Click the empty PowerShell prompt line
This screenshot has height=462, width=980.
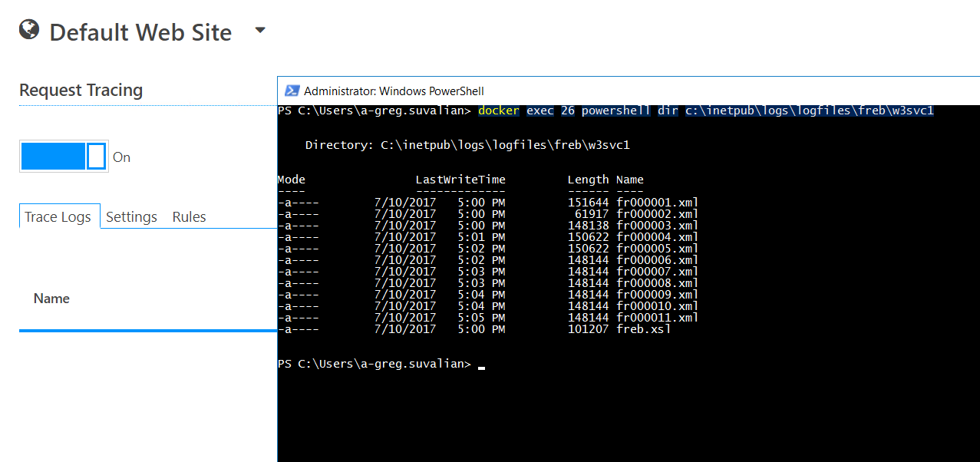375,363
